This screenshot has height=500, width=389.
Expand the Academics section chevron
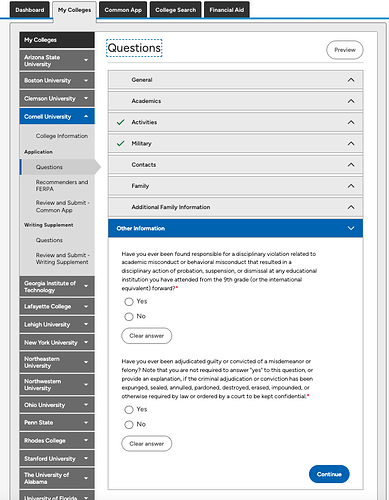coord(351,101)
